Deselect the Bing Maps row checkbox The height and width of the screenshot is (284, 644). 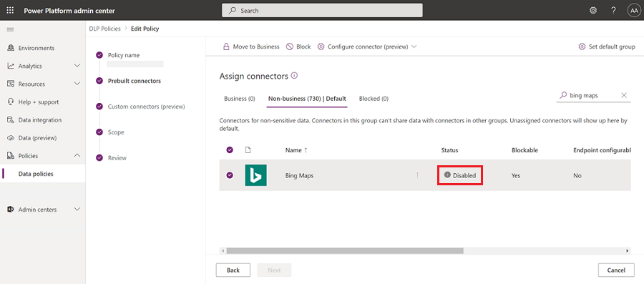(x=230, y=175)
